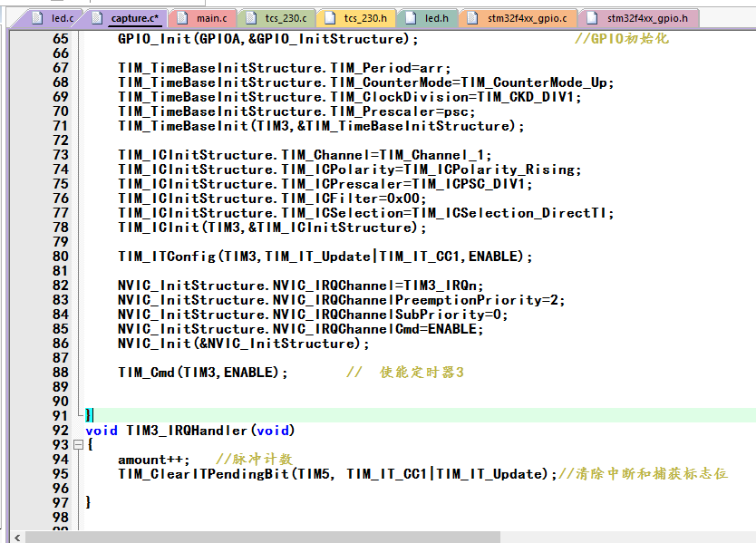Click line number 80 in the gutter
This screenshot has height=543, width=756.
[61, 257]
